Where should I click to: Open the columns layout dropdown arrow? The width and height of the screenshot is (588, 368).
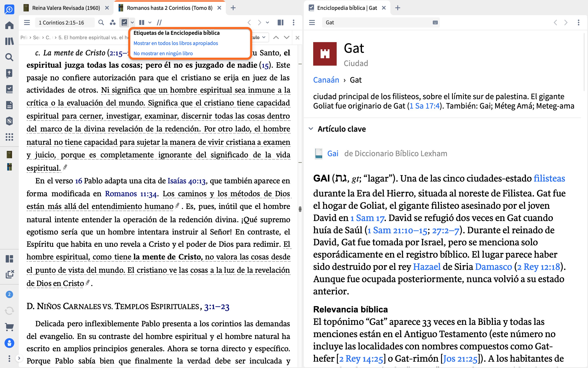[x=150, y=23]
